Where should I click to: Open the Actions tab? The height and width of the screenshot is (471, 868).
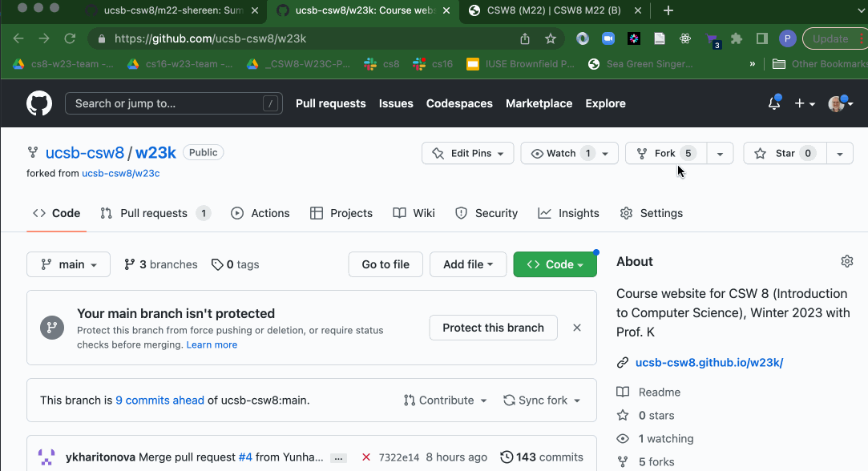tap(260, 213)
